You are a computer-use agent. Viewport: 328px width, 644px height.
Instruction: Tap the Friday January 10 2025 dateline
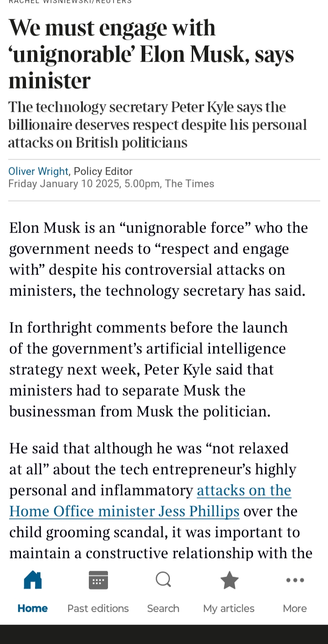point(111,184)
